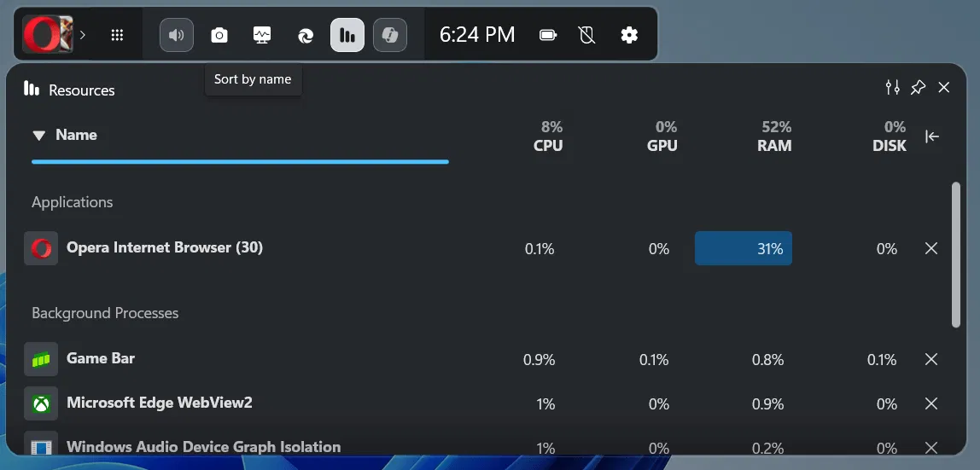The height and width of the screenshot is (470, 980).
Task: End the Opera Internet Browser process
Action: coord(931,248)
